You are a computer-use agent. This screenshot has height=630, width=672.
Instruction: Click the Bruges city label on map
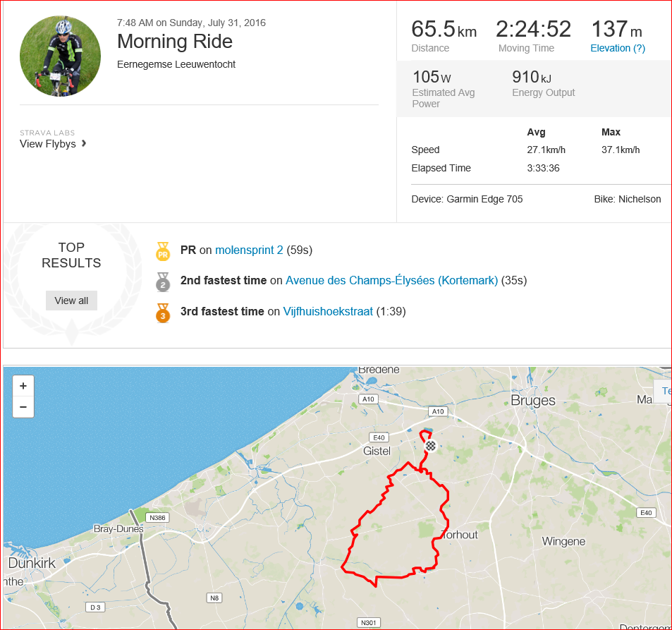click(x=532, y=401)
